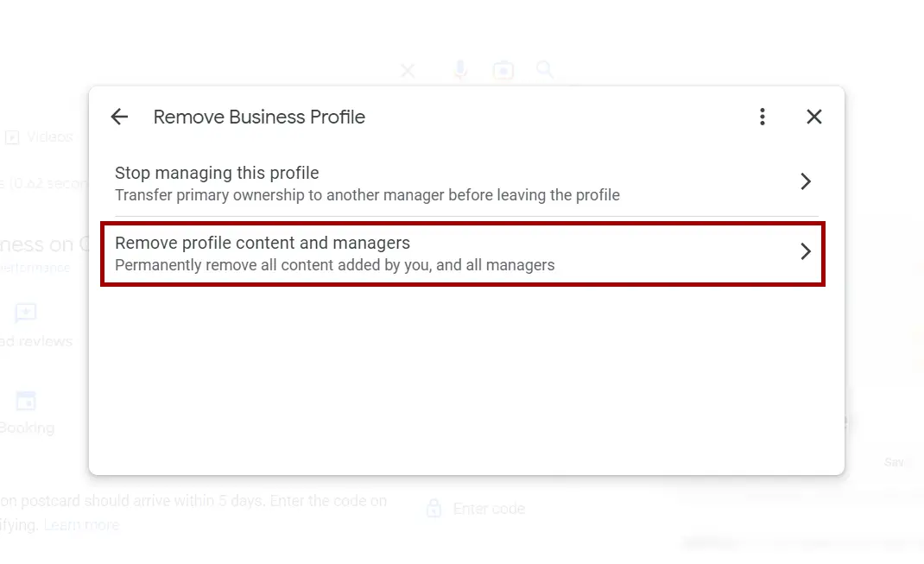Open image search with the camera icon
This screenshot has width=924, height=564.
click(503, 71)
